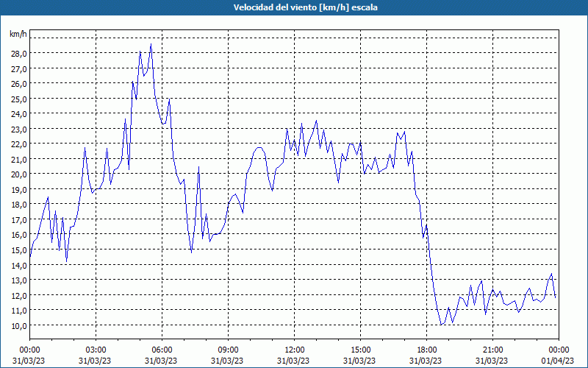Click the 18:00 time axis label

pyautogui.click(x=427, y=350)
